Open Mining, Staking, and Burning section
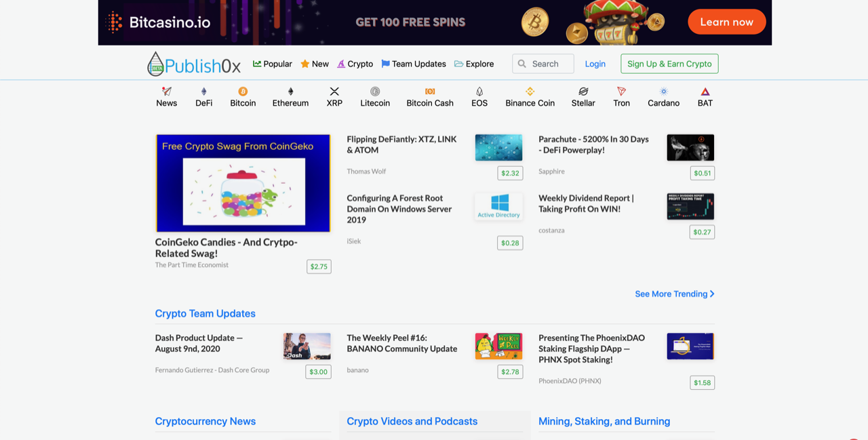This screenshot has height=440, width=868. pyautogui.click(x=604, y=421)
